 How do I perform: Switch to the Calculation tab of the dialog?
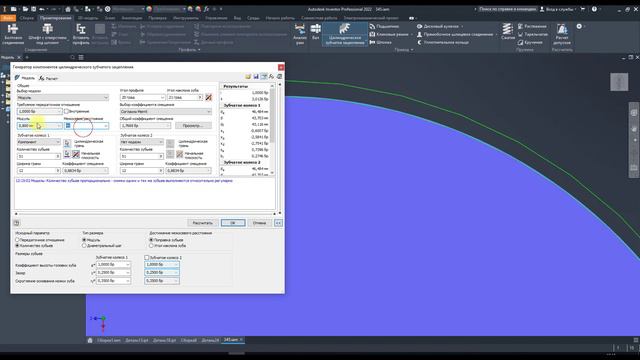tap(49, 78)
